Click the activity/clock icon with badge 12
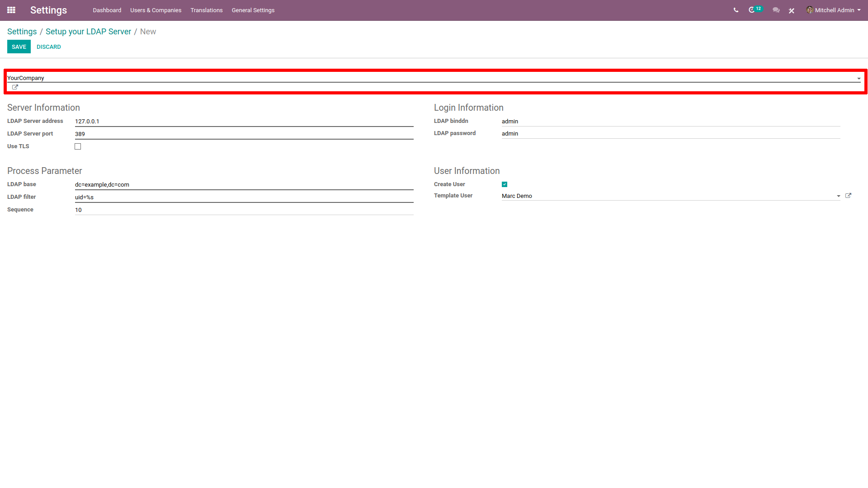This screenshot has width=868, height=488. tap(754, 10)
